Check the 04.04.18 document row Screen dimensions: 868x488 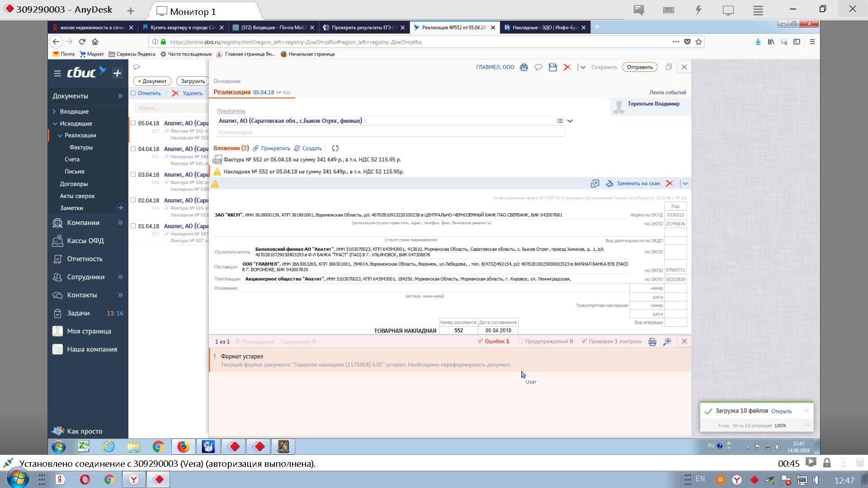[x=133, y=149]
